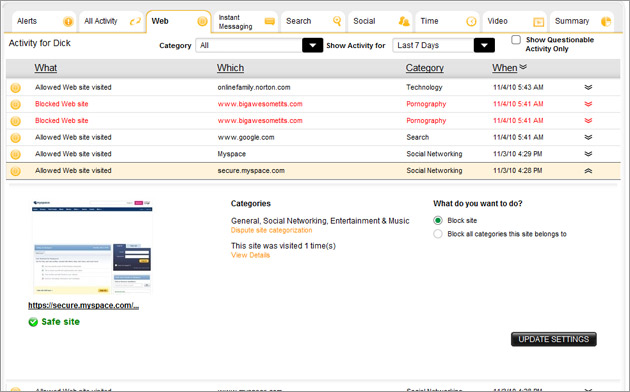Click the Technology category cell
Image resolution: width=630 pixels, height=392 pixels.
coord(424,87)
